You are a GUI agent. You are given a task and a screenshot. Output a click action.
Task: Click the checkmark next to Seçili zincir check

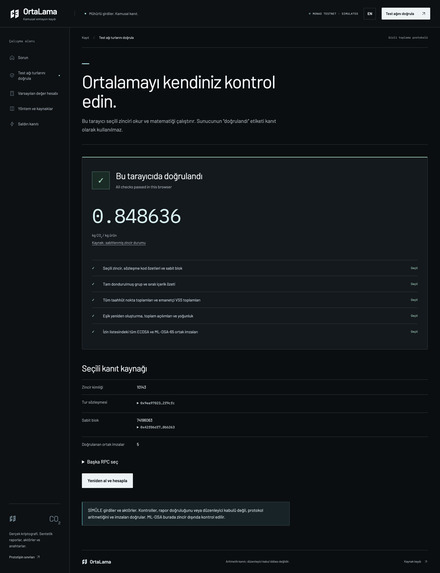tap(93, 268)
